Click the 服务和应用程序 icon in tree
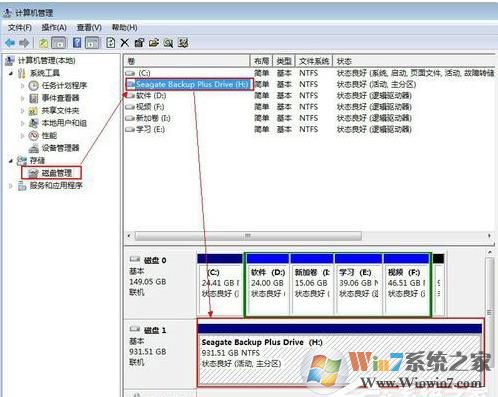Screen dimensions: 498x397 pos(22,186)
